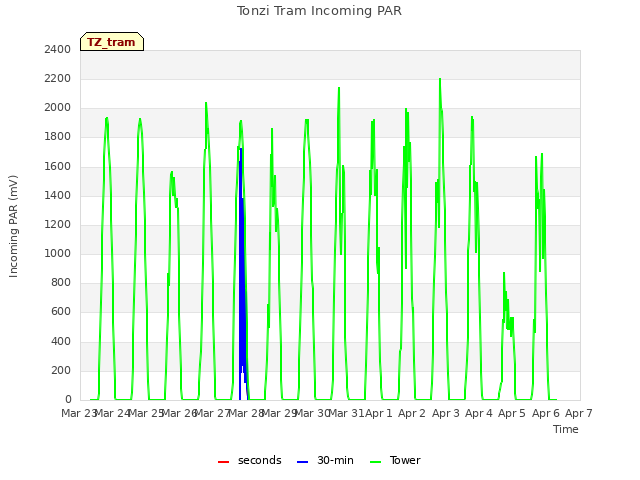Click the y-axis value 2200
640x480 pixels.
coord(58,79)
